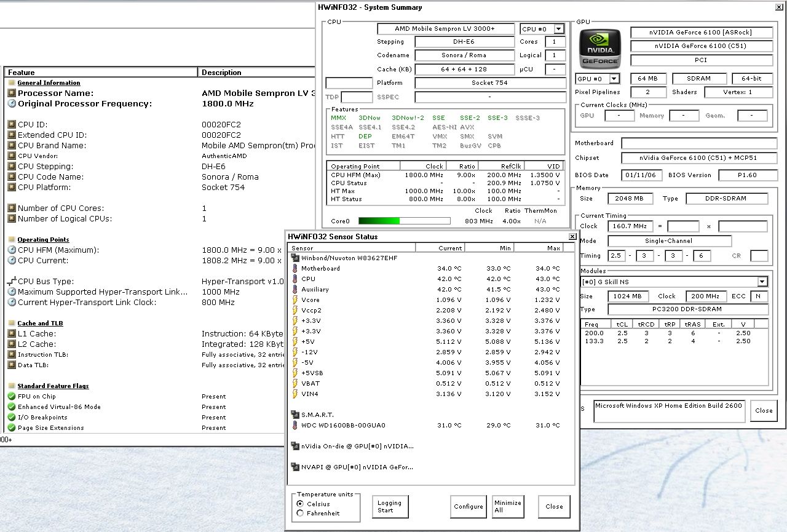Screen dimensions: 787x532
Task: Click the Auxiliary temperature thermometer icon
Action: click(295, 290)
